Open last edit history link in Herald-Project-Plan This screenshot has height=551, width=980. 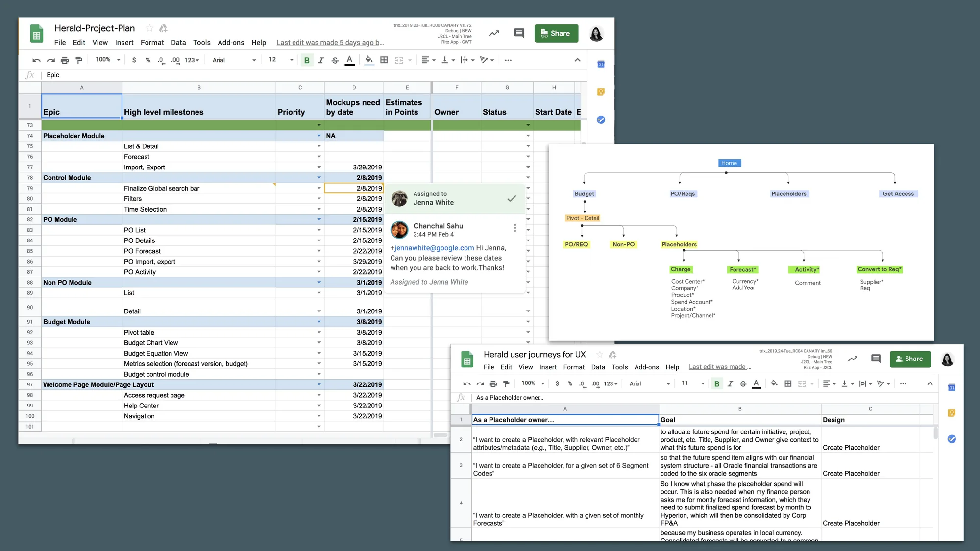[330, 43]
